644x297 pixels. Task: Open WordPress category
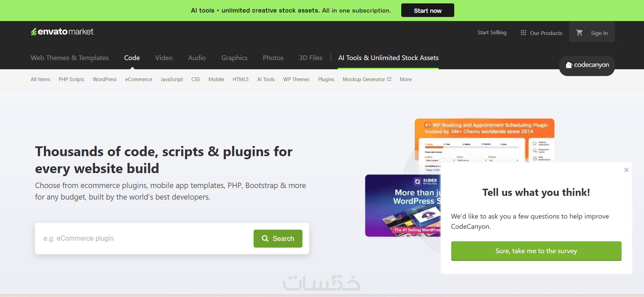point(105,79)
